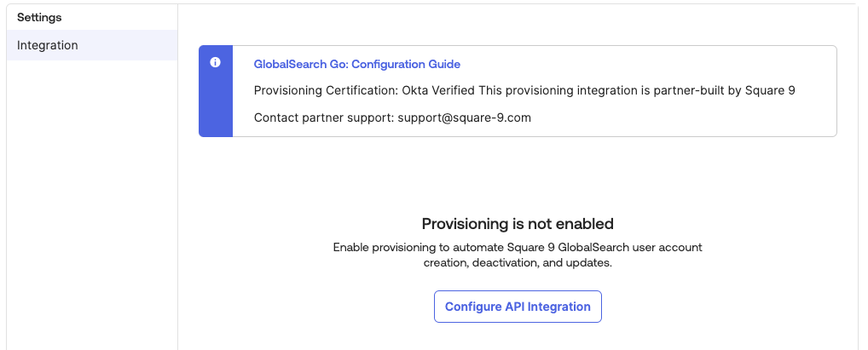Viewport: 868px width, 350px height.
Task: Click the word 'Guide' in the banner title
Action: tap(443, 64)
